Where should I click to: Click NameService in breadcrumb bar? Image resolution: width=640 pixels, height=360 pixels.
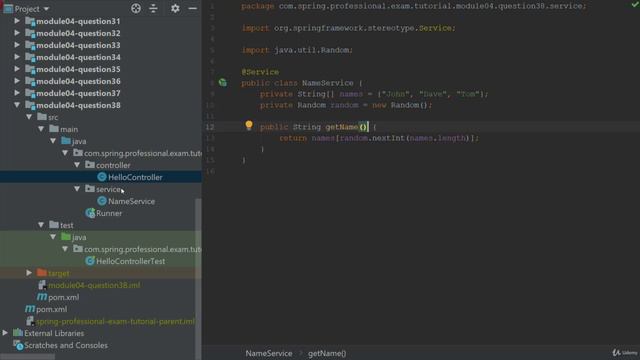[269, 353]
